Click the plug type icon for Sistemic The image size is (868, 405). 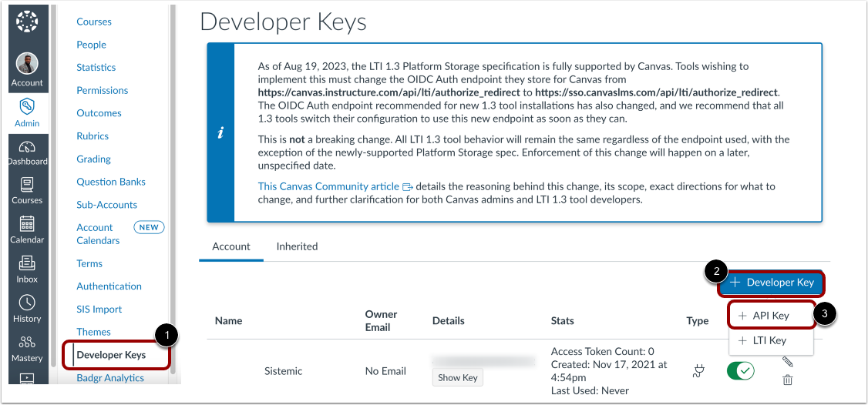click(698, 372)
